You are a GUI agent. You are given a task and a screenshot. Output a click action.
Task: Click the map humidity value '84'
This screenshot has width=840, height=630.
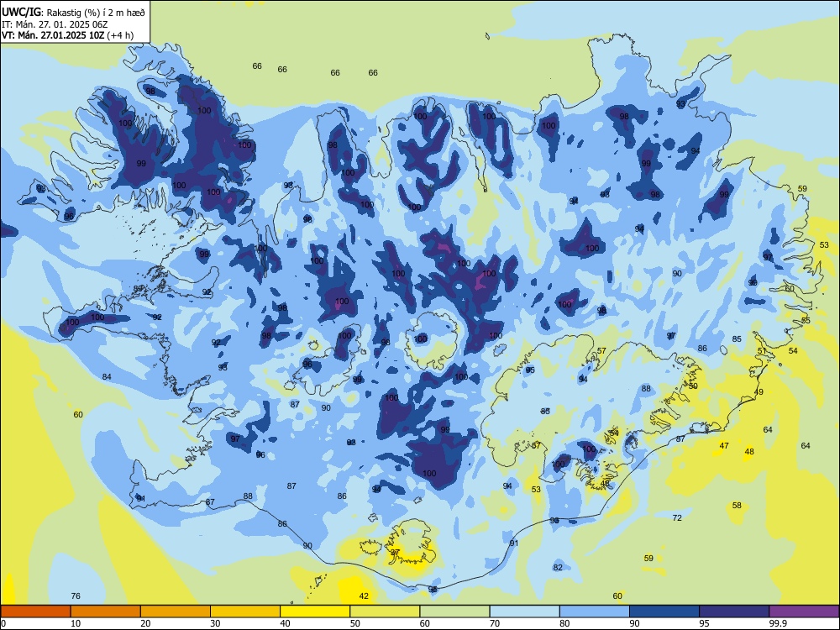click(x=107, y=376)
